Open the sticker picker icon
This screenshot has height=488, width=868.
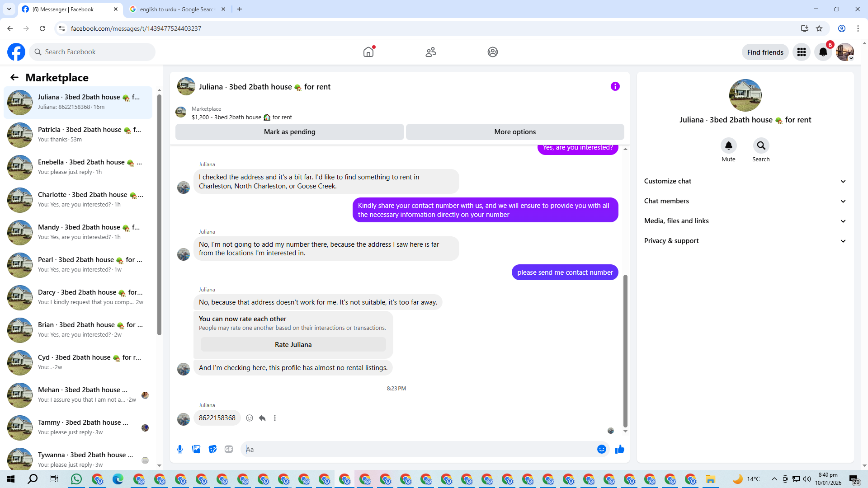click(212, 449)
